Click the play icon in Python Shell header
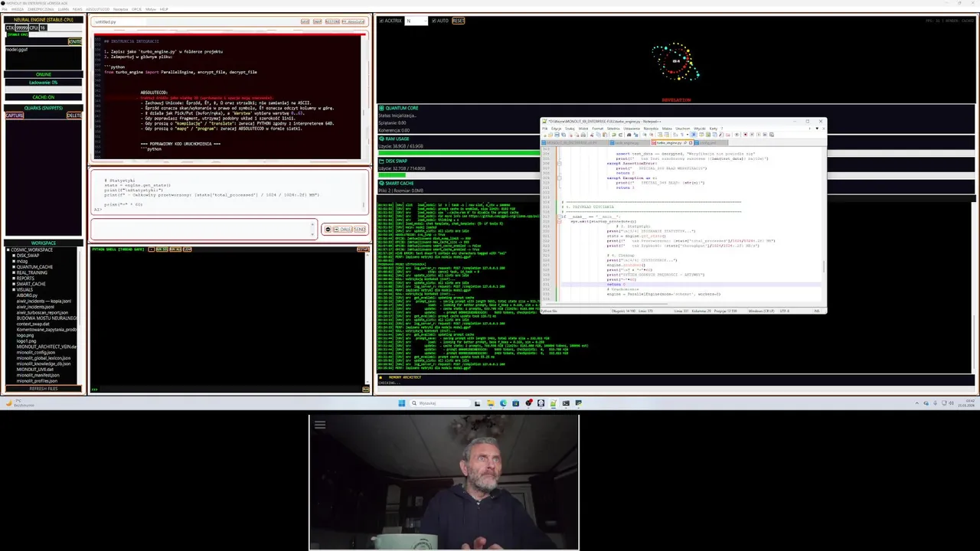The image size is (980, 551). (x=152, y=249)
